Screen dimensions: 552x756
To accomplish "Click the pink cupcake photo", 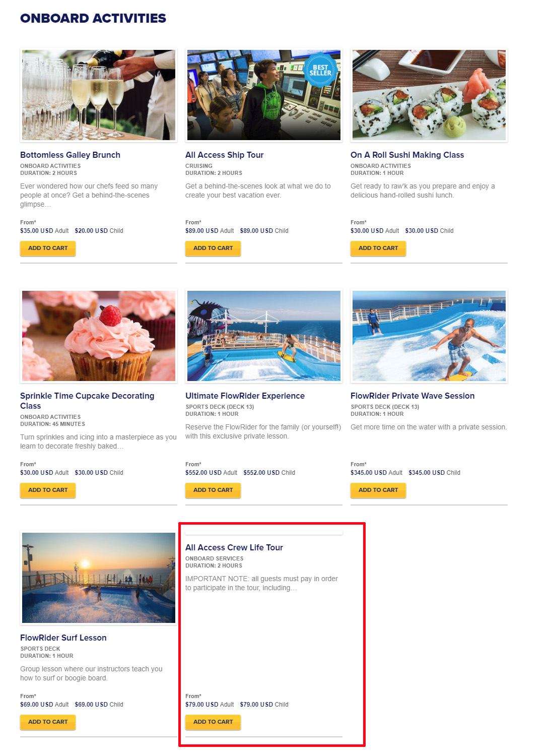I will coord(99,336).
